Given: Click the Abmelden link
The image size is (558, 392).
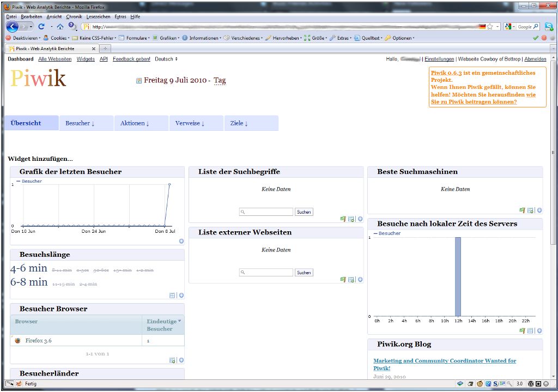Looking at the screenshot, I should [535, 59].
